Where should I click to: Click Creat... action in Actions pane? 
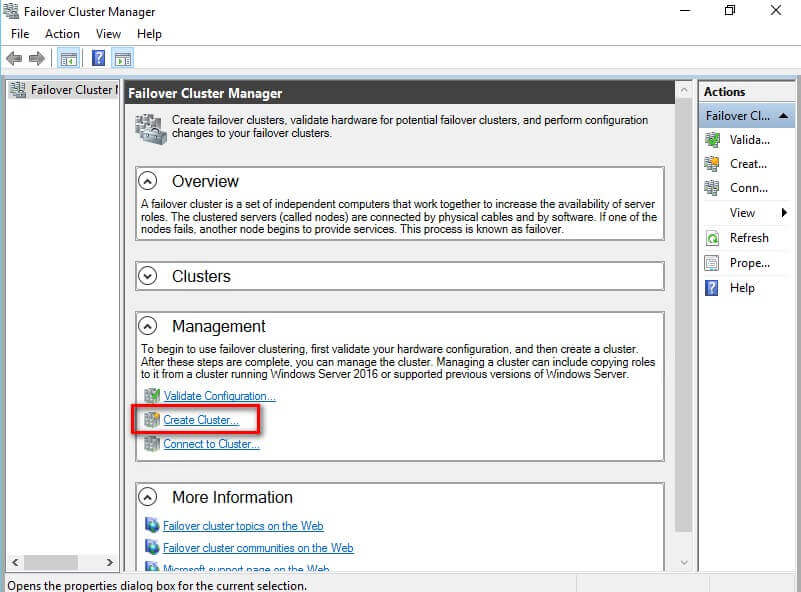pos(748,163)
